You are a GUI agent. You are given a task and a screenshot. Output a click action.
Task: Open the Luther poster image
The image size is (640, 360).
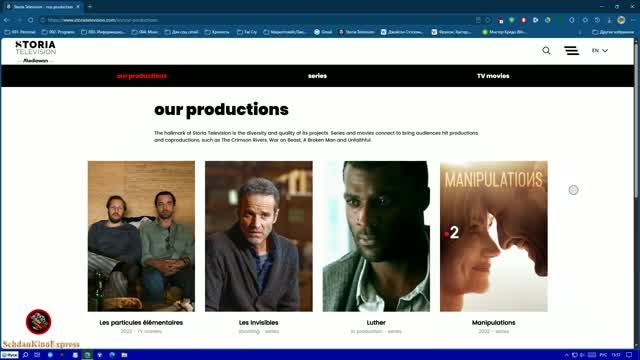pos(376,236)
